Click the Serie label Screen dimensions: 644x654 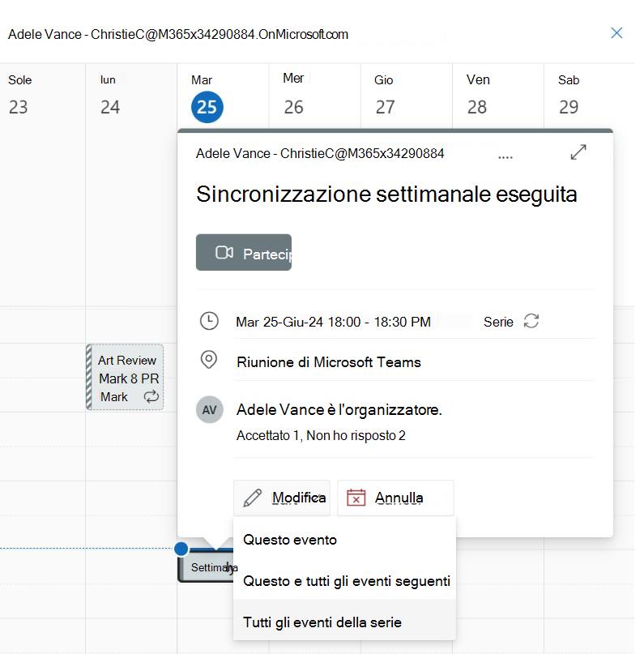click(498, 322)
